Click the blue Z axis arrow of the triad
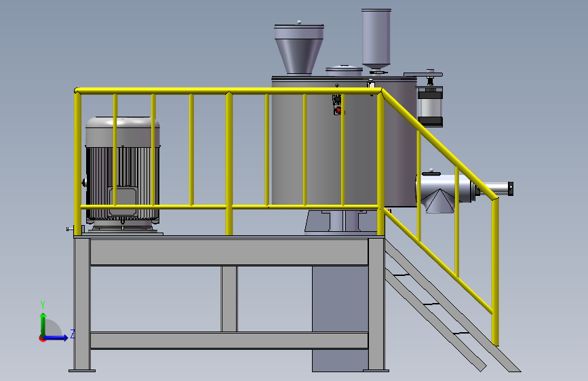The height and width of the screenshot is (381, 588). [x=57, y=338]
